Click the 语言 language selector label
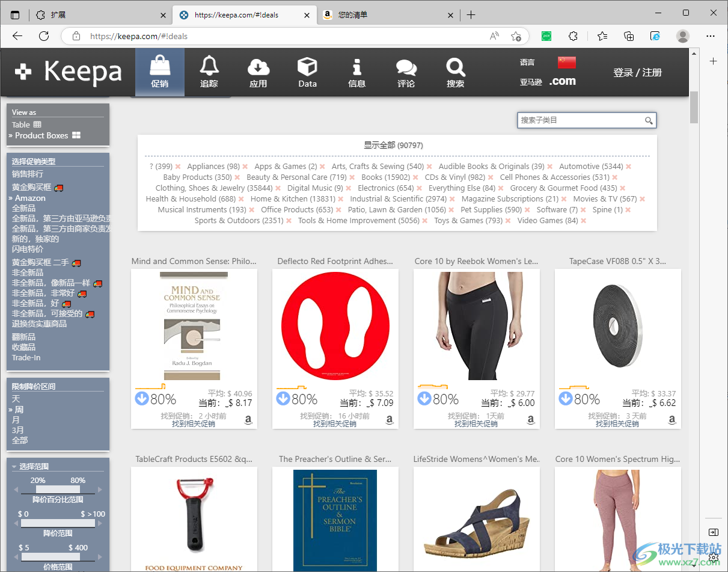The width and height of the screenshot is (728, 572). coord(527,62)
